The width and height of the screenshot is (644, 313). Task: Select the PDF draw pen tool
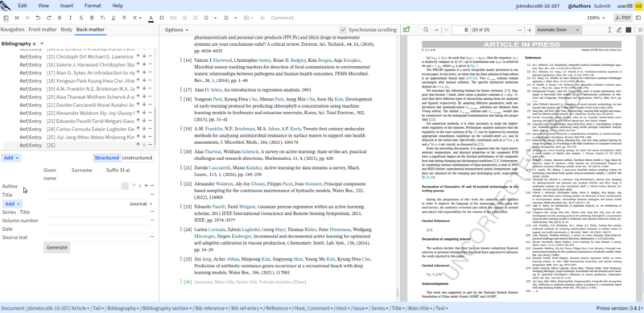tap(619, 30)
